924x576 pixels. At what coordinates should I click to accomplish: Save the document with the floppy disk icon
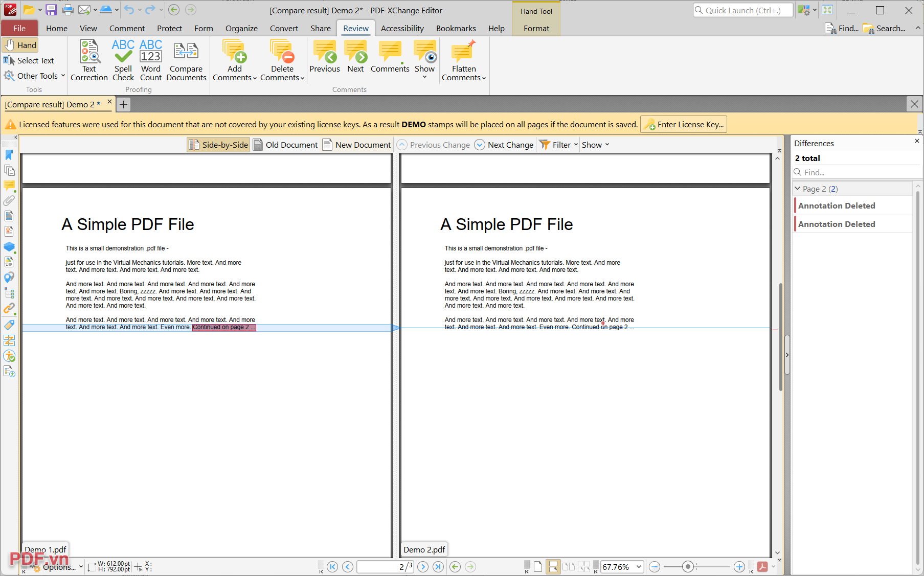coord(51,10)
